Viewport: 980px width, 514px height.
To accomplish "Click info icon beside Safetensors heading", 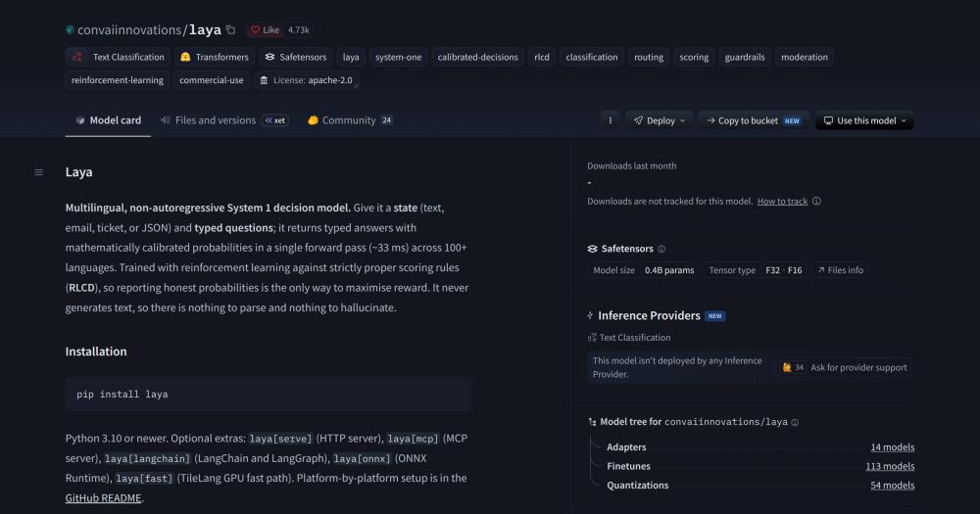I will click(661, 249).
